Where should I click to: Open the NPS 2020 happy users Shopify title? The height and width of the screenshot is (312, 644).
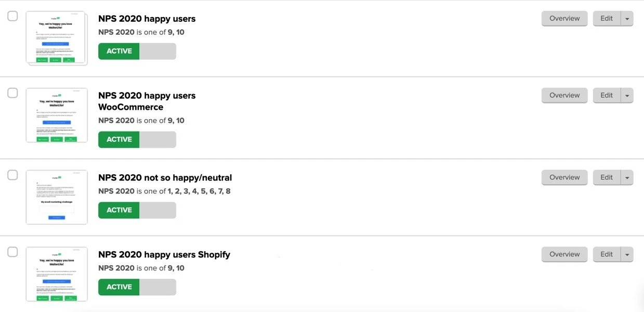164,255
